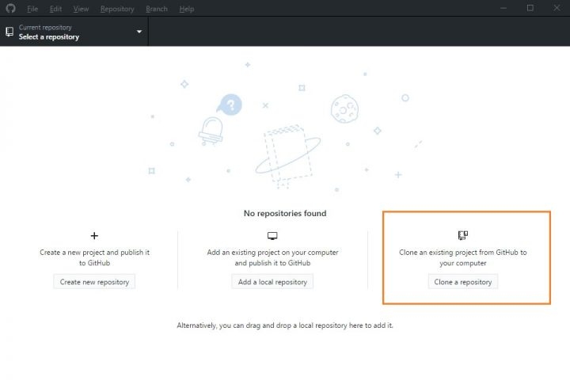Maximize the GitHub Desktop window
Image resolution: width=570 pixels, height=392 pixels.
pyautogui.click(x=530, y=8)
